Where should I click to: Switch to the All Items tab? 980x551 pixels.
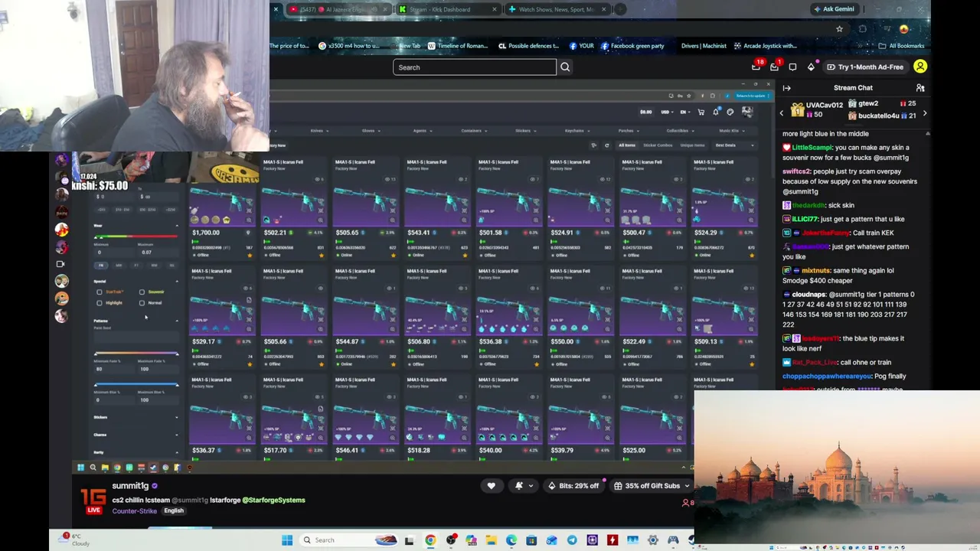pos(627,145)
